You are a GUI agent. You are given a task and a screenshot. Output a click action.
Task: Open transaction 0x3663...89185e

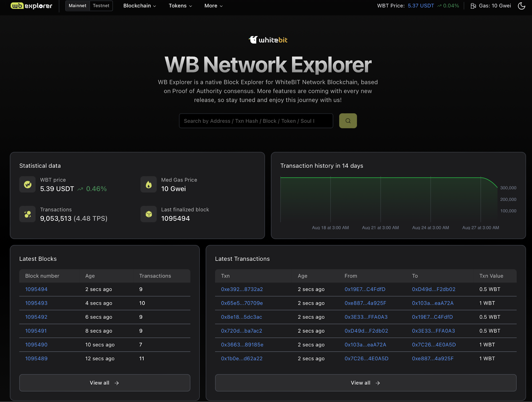click(242, 345)
